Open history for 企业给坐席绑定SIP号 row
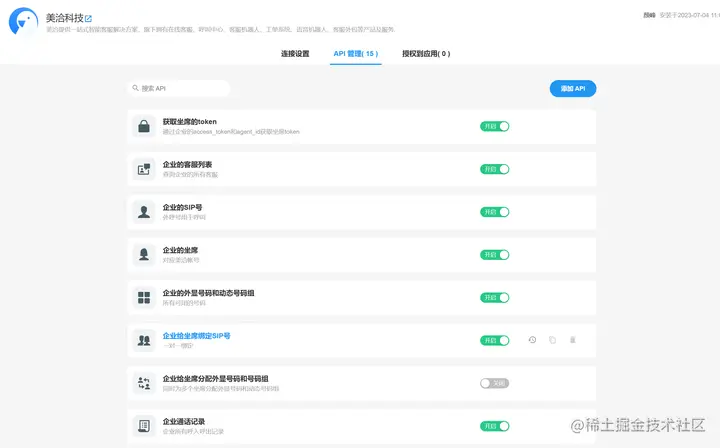 point(532,340)
